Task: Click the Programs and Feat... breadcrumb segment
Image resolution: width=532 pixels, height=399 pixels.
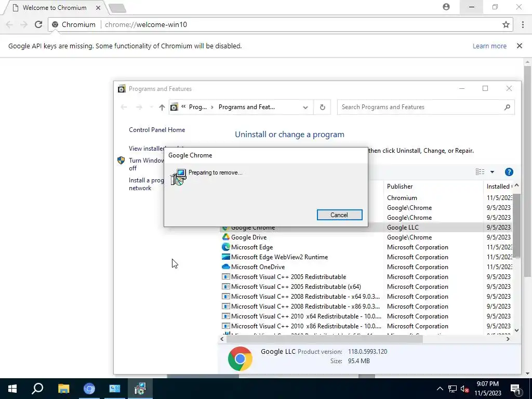Action: [247, 107]
